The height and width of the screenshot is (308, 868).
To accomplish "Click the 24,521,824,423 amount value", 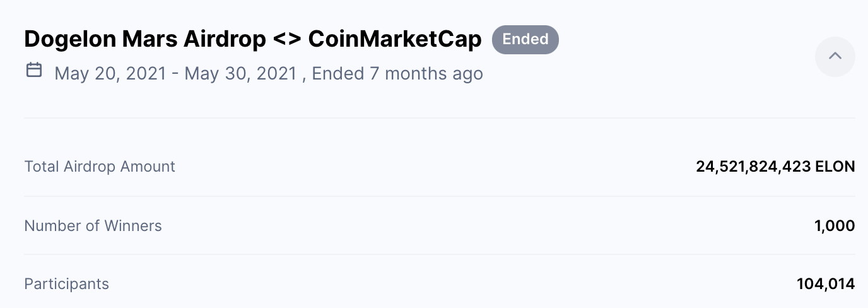I will click(x=753, y=167).
